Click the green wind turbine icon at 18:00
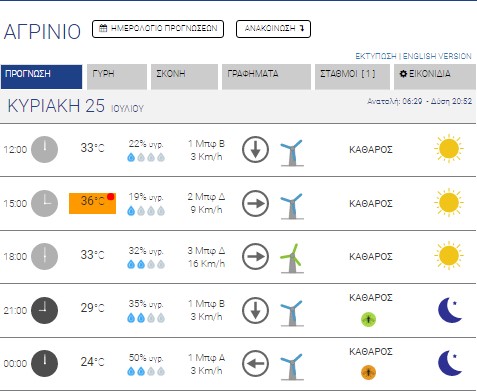Image resolution: width=477 pixels, height=391 pixels. pos(292,258)
